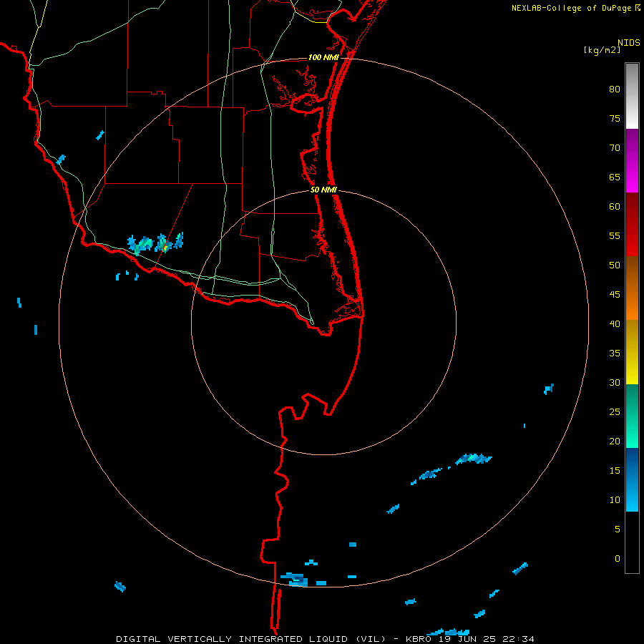
Task: Pick the red segment of the color scale
Action: 632,224
